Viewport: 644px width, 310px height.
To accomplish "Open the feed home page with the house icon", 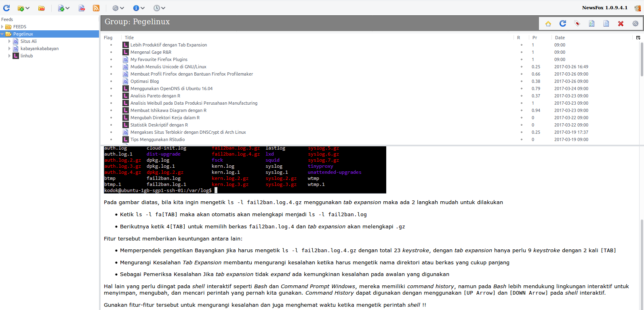I will (548, 24).
